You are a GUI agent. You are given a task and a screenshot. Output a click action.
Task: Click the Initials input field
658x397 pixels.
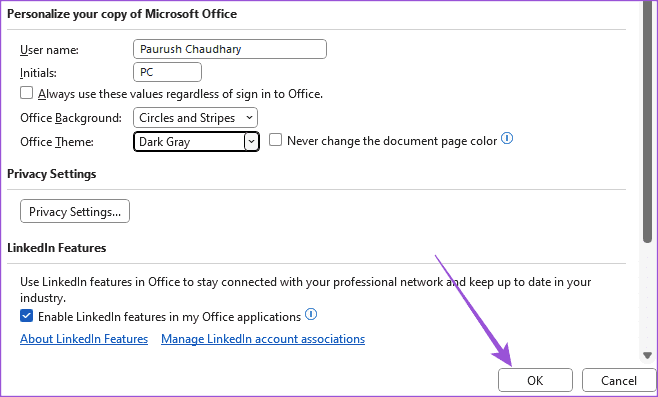(167, 72)
